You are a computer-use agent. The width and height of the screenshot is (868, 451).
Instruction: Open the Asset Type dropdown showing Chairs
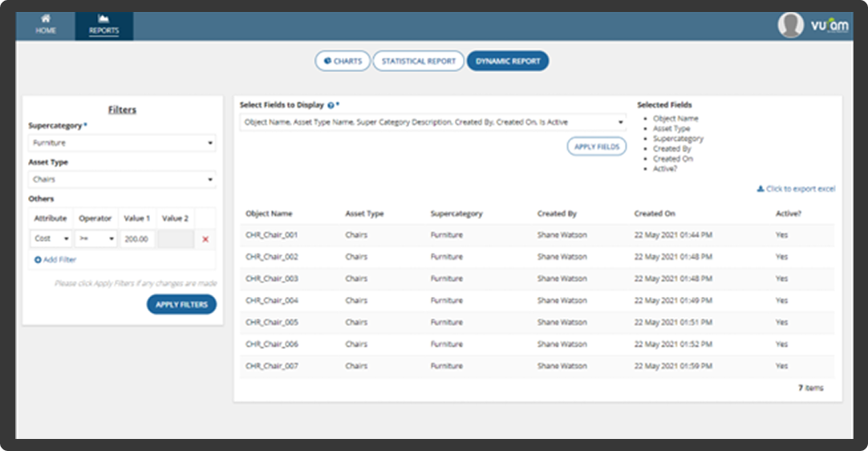(x=122, y=180)
